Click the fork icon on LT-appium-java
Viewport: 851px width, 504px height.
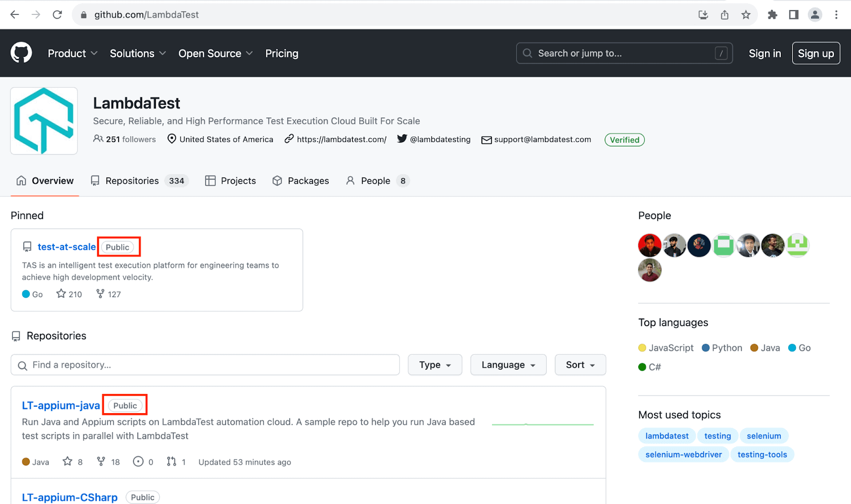click(x=101, y=461)
